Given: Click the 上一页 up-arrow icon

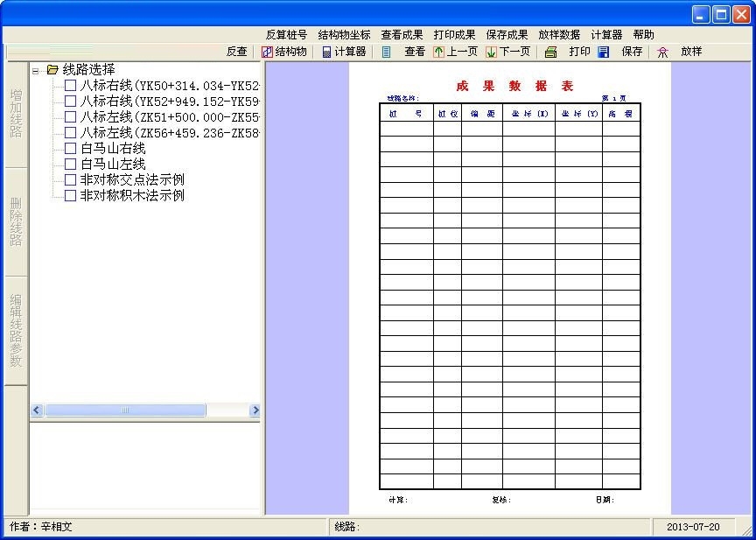Looking at the screenshot, I should point(438,52).
